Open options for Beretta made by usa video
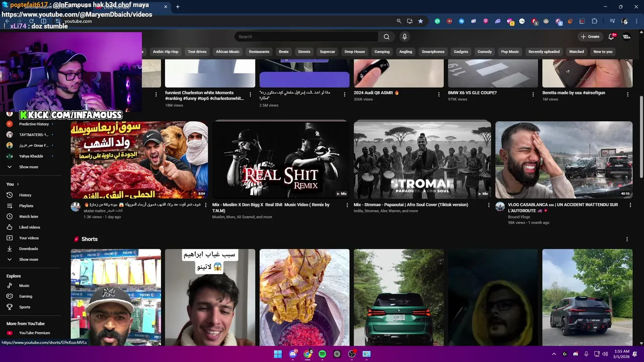 (x=627, y=94)
